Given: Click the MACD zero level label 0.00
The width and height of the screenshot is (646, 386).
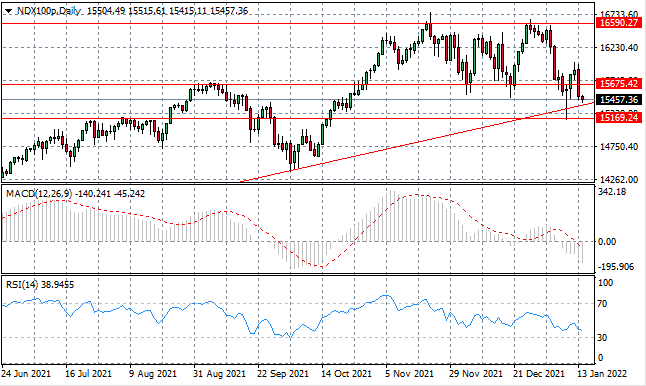Looking at the screenshot, I should point(607,242).
